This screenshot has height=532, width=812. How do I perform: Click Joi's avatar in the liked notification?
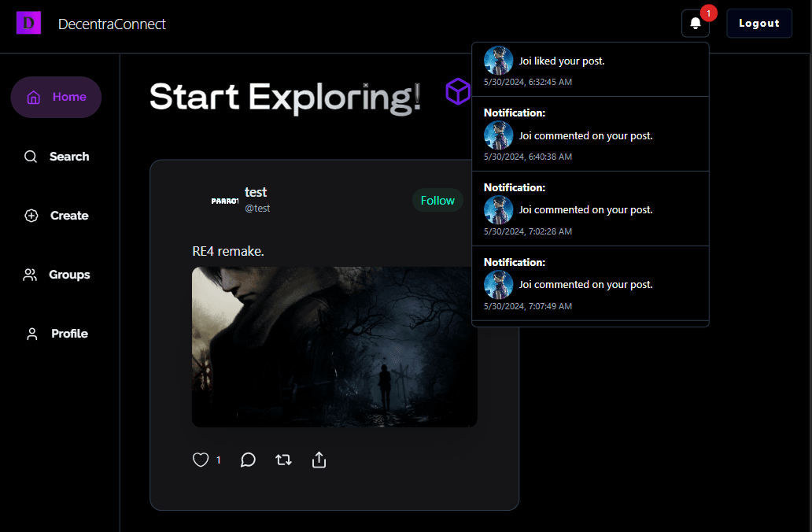(x=498, y=61)
